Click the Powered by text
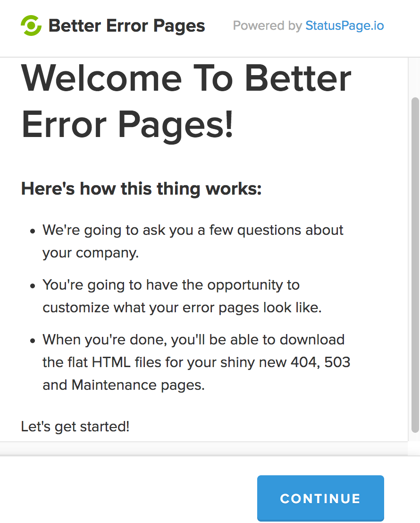Screen dimensions: 420x523 [268, 26]
